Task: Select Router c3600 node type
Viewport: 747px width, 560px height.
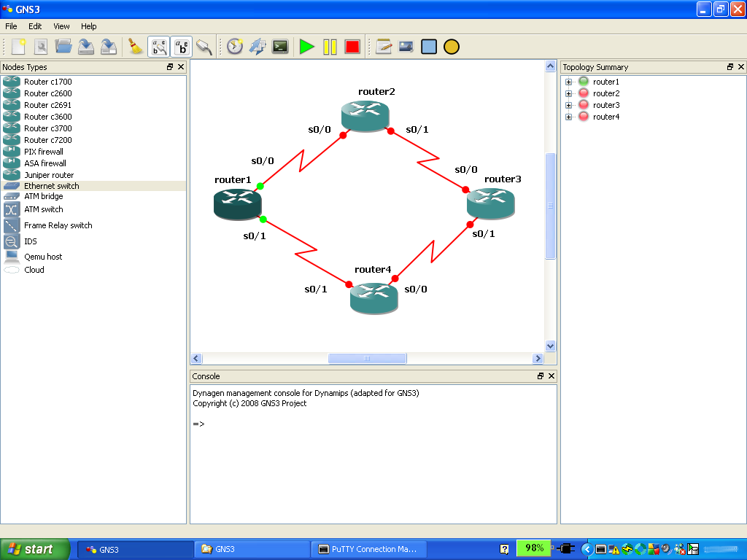Action: click(47, 117)
